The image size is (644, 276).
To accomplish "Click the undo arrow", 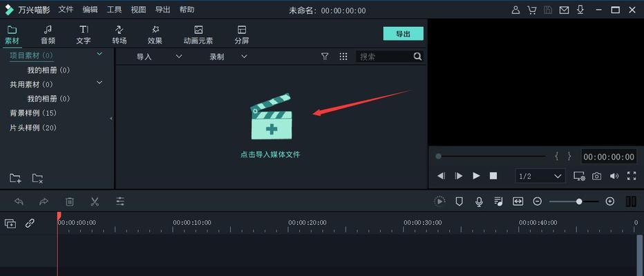I will pos(19,201).
